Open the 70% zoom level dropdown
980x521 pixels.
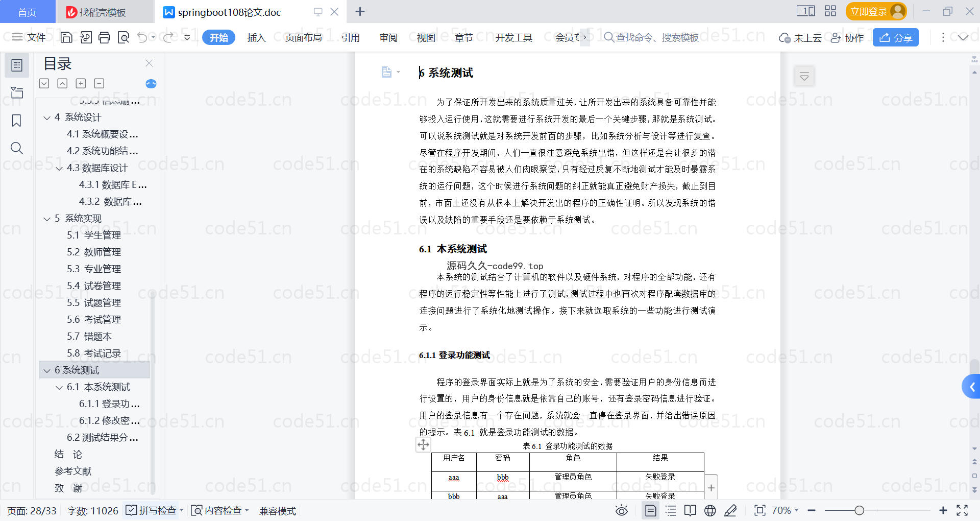(x=785, y=510)
